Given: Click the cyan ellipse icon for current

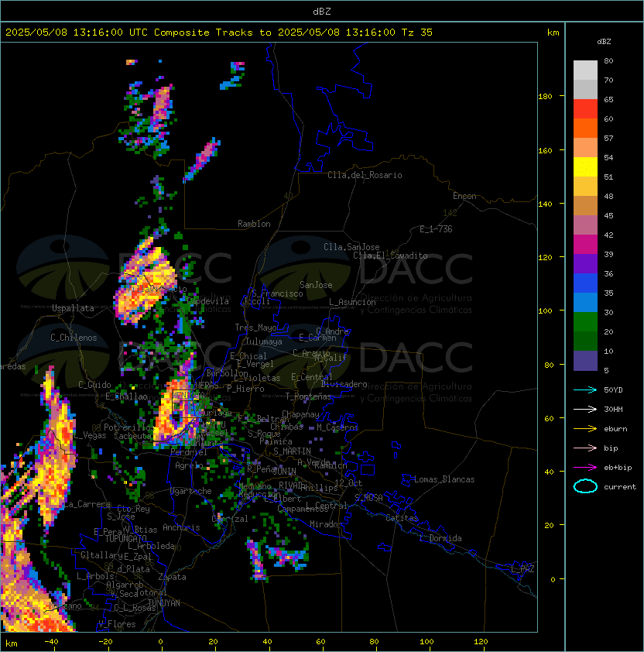Looking at the screenshot, I should tap(585, 486).
